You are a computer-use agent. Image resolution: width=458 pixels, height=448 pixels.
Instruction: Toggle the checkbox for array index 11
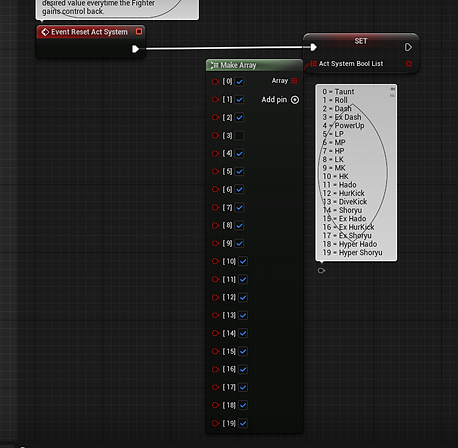[x=243, y=279]
